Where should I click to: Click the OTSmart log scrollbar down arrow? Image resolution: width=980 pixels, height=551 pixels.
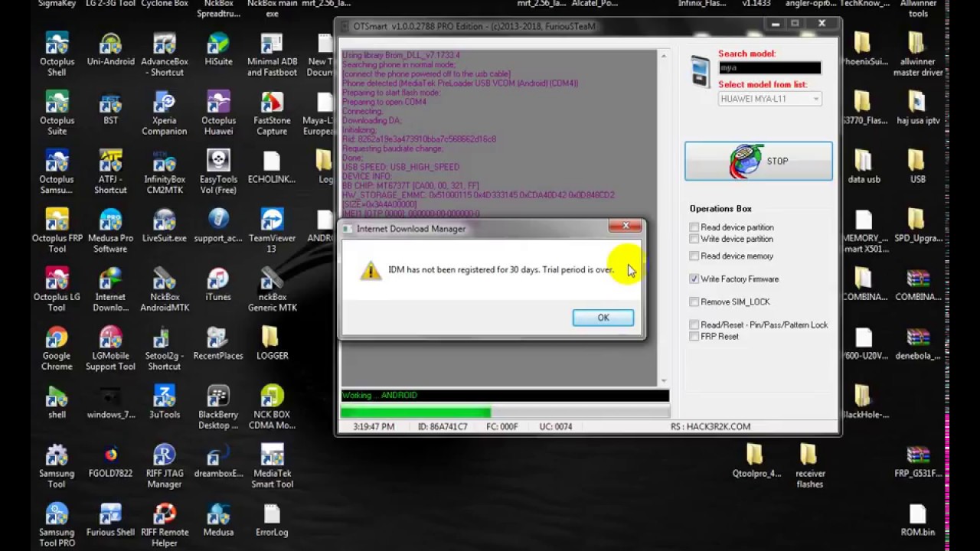663,380
